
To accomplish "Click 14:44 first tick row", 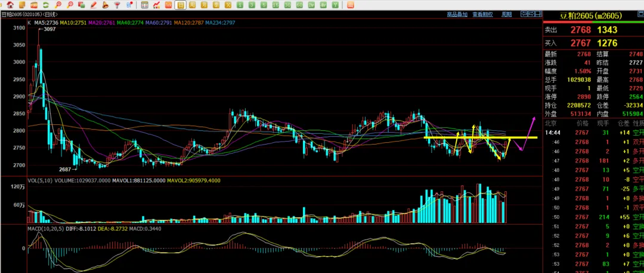I will 595,133.
